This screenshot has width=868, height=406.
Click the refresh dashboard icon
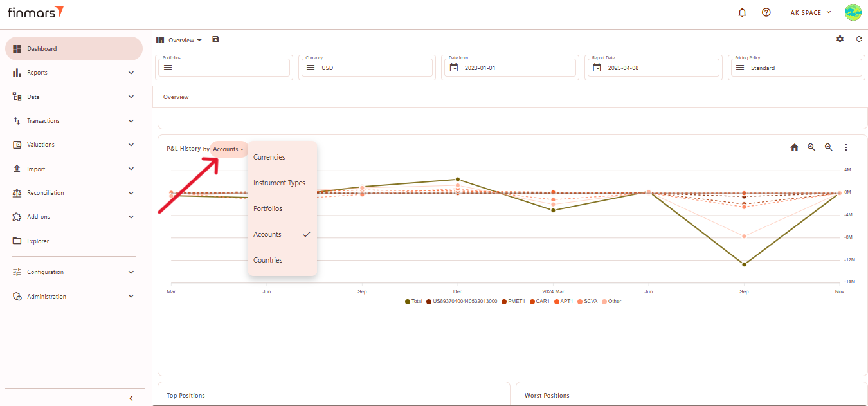click(x=859, y=39)
